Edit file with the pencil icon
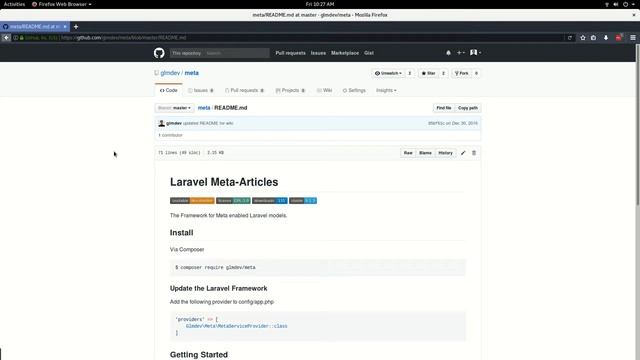The image size is (640, 360). click(463, 153)
